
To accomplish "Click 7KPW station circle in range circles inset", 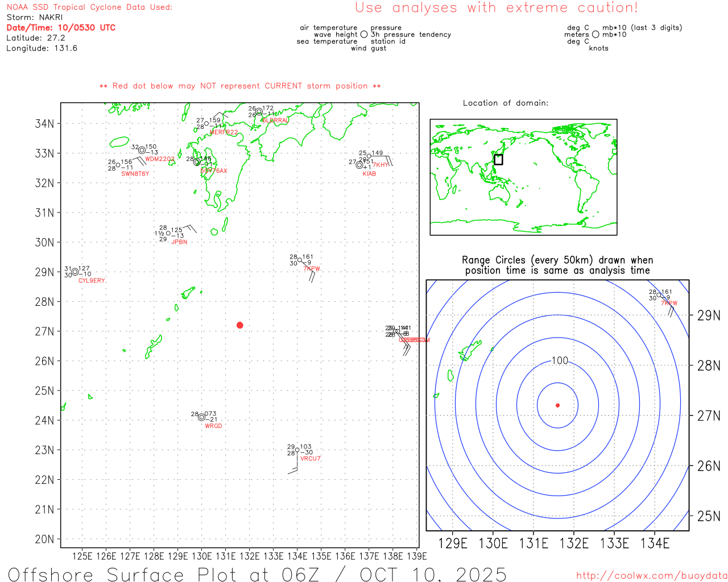I will pos(659,295).
